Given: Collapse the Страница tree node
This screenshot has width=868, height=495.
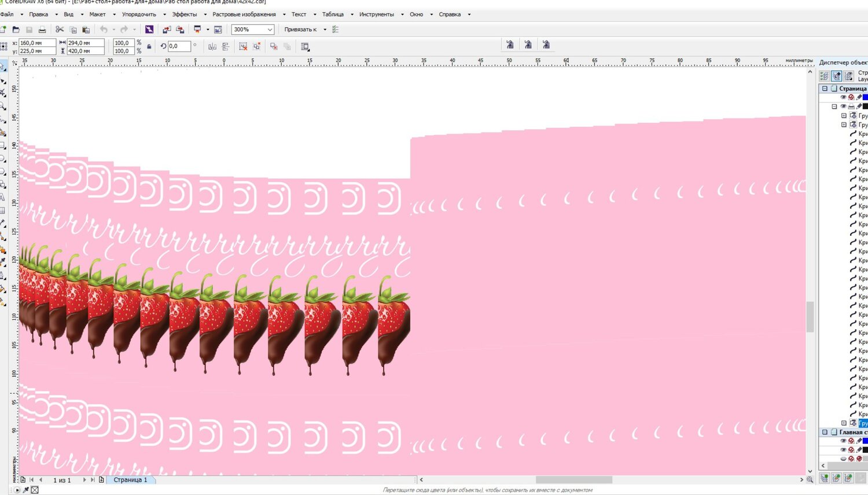Looking at the screenshot, I should click(825, 88).
